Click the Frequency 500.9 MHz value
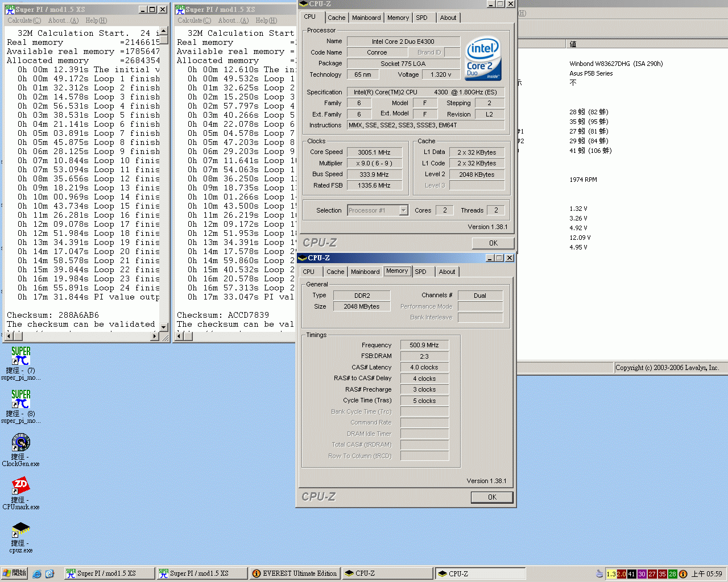 click(x=424, y=345)
